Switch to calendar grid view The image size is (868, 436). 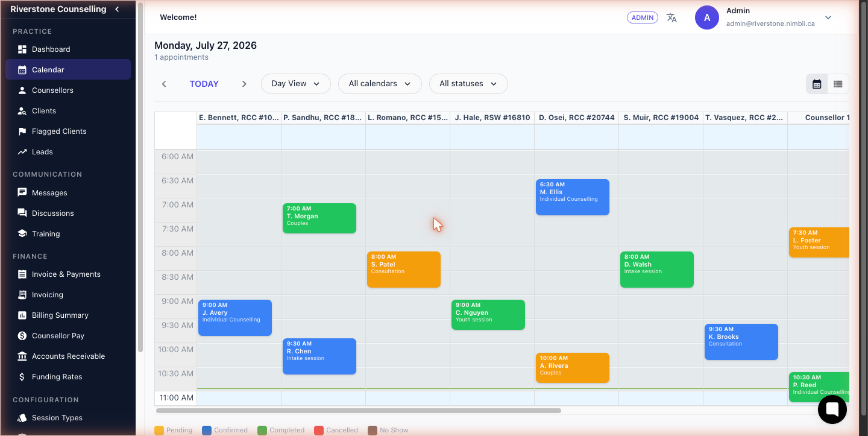(x=817, y=84)
